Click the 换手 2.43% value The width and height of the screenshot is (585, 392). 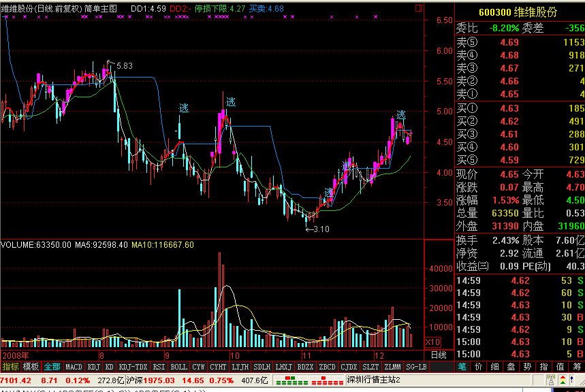[505, 240]
